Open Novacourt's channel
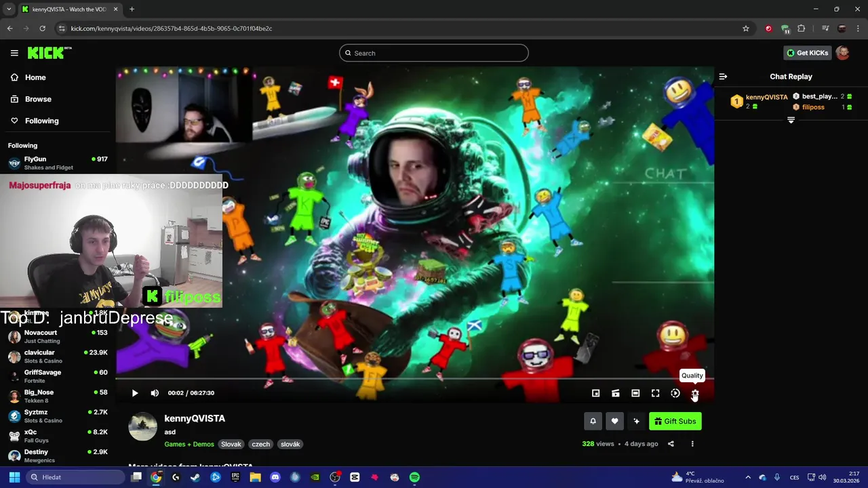Image resolution: width=868 pixels, height=488 pixels. pyautogui.click(x=58, y=337)
